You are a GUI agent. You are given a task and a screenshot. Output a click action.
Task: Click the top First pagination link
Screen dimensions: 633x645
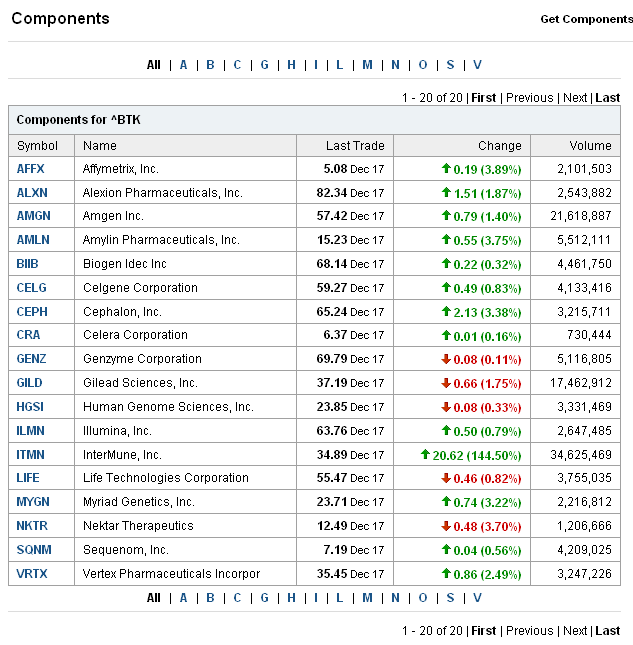[484, 98]
